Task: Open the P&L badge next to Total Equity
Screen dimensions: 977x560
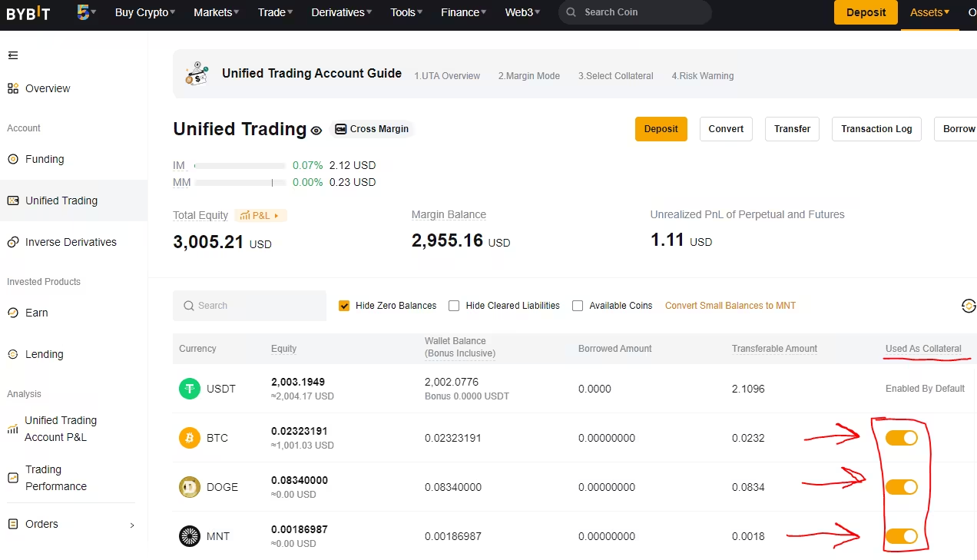Action: click(261, 216)
